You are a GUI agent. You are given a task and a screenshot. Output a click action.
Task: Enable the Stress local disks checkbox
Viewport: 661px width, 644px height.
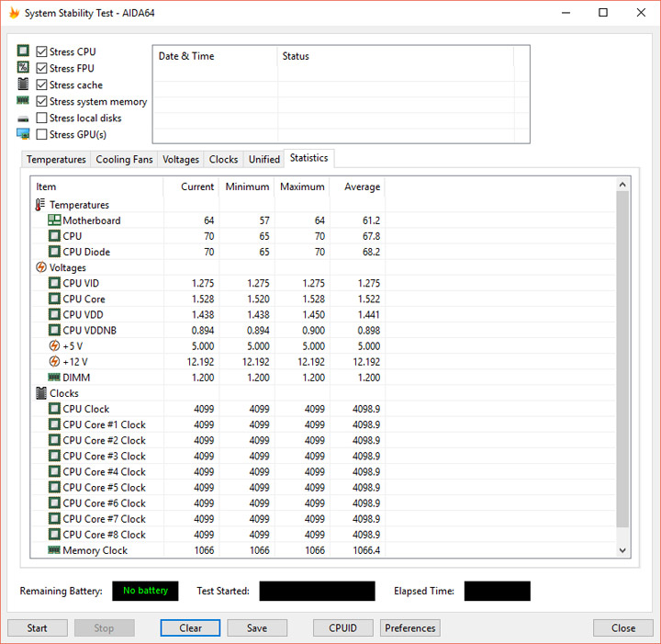41,118
